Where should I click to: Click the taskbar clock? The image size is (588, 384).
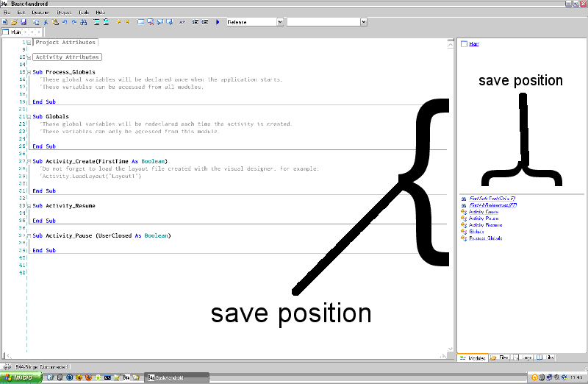pyautogui.click(x=576, y=377)
